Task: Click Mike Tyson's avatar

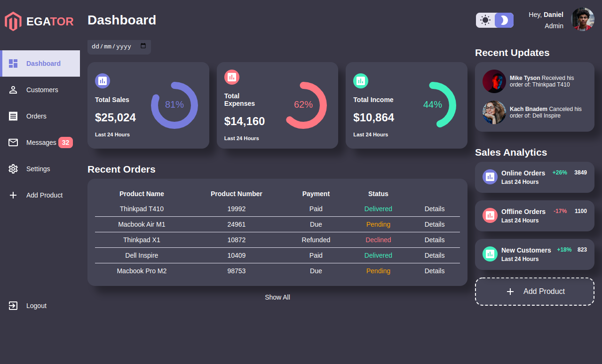Action: click(x=494, y=81)
